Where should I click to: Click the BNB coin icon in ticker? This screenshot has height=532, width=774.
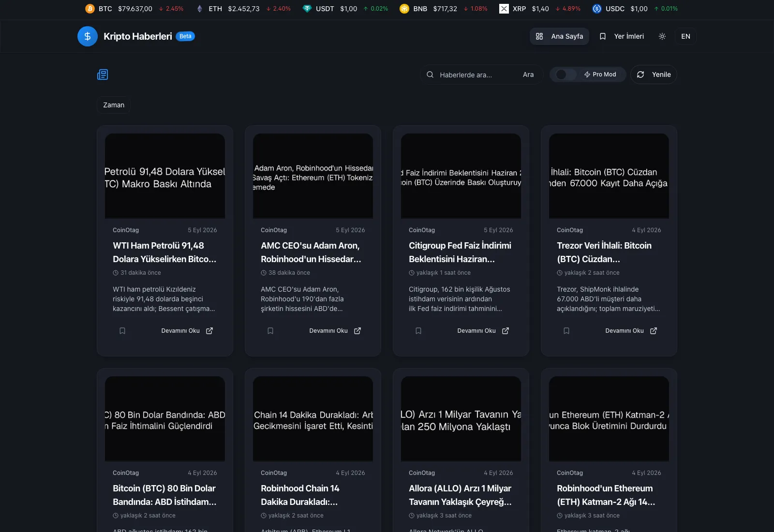tap(404, 9)
